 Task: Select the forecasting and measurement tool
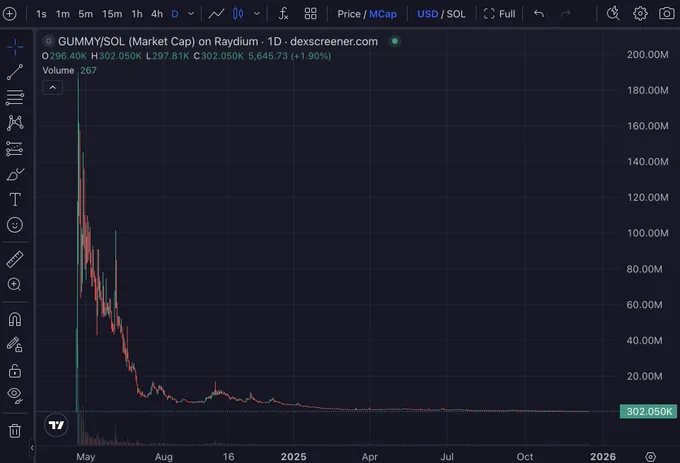coord(15,149)
